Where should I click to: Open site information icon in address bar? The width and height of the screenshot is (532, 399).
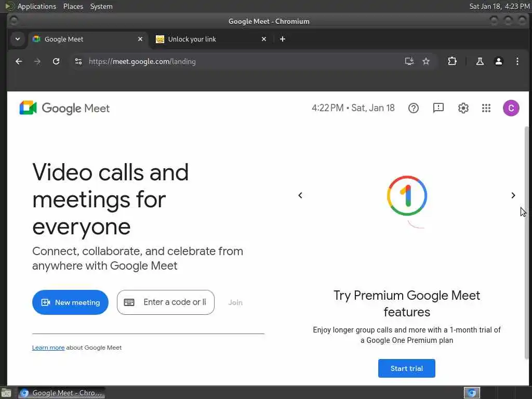78,61
